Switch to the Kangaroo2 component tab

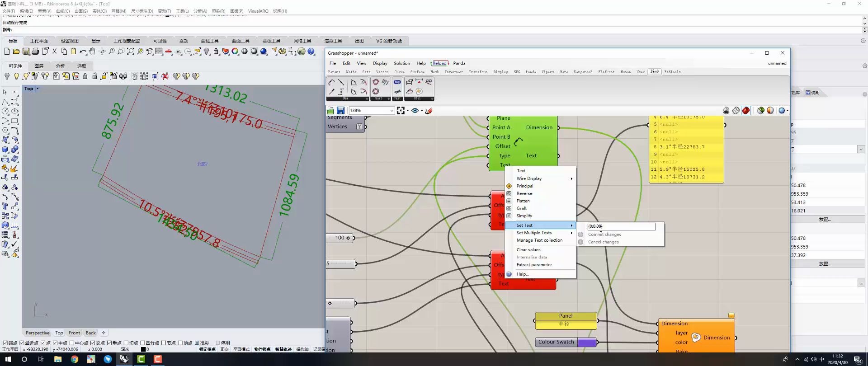(583, 72)
